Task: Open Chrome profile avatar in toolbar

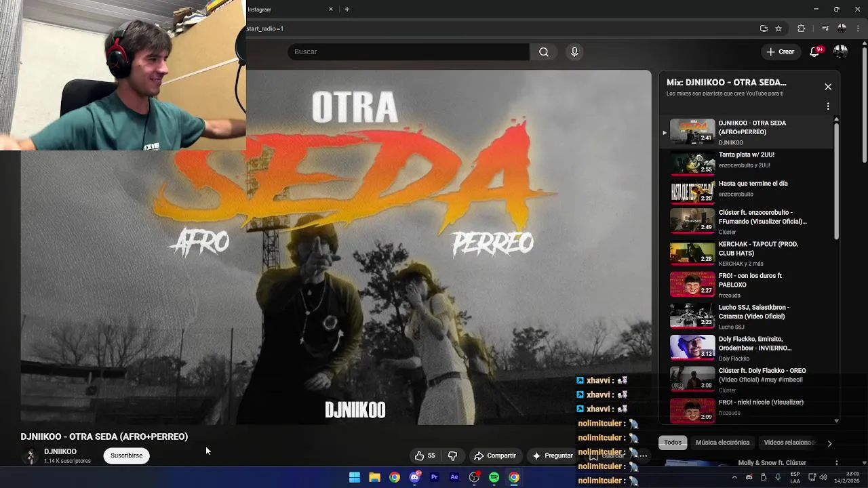Action: point(842,28)
